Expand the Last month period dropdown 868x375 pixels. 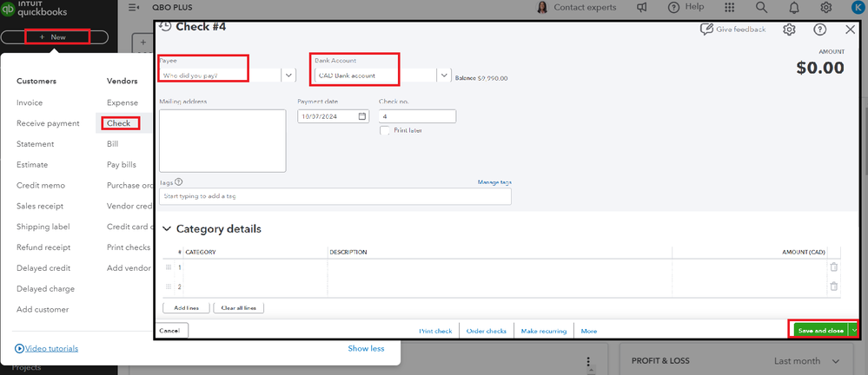pos(807,361)
